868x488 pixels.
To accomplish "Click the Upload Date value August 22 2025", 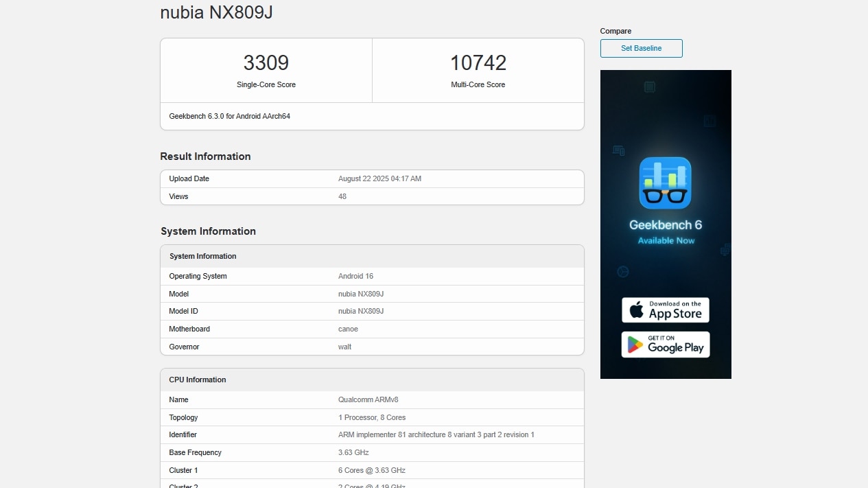I will (379, 179).
